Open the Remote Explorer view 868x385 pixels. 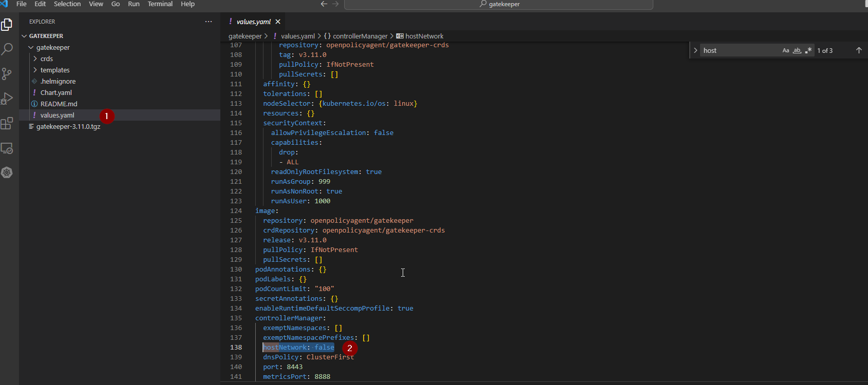(x=7, y=148)
